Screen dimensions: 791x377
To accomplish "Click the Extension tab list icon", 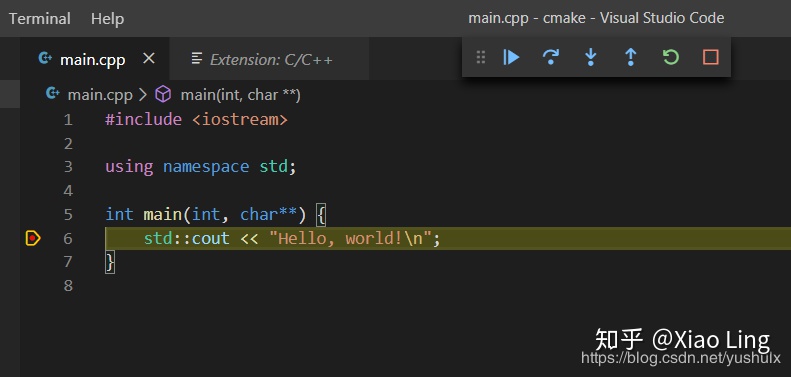I will [197, 59].
